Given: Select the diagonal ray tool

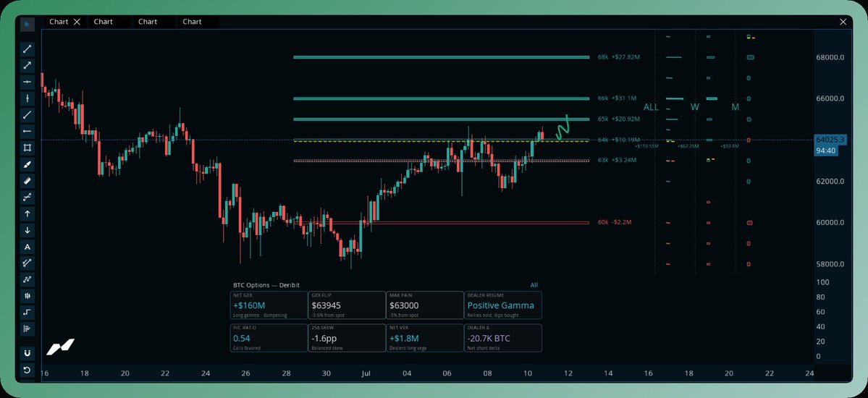Looking at the screenshot, I should [27, 114].
